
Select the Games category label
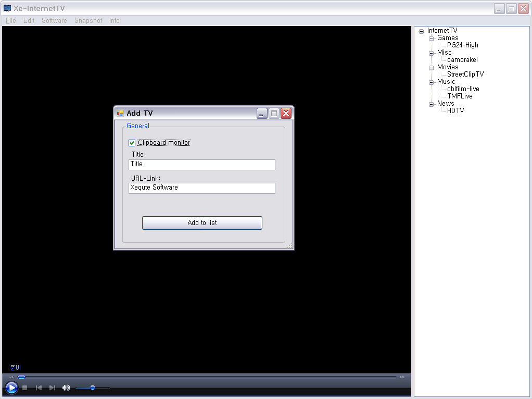pos(448,38)
